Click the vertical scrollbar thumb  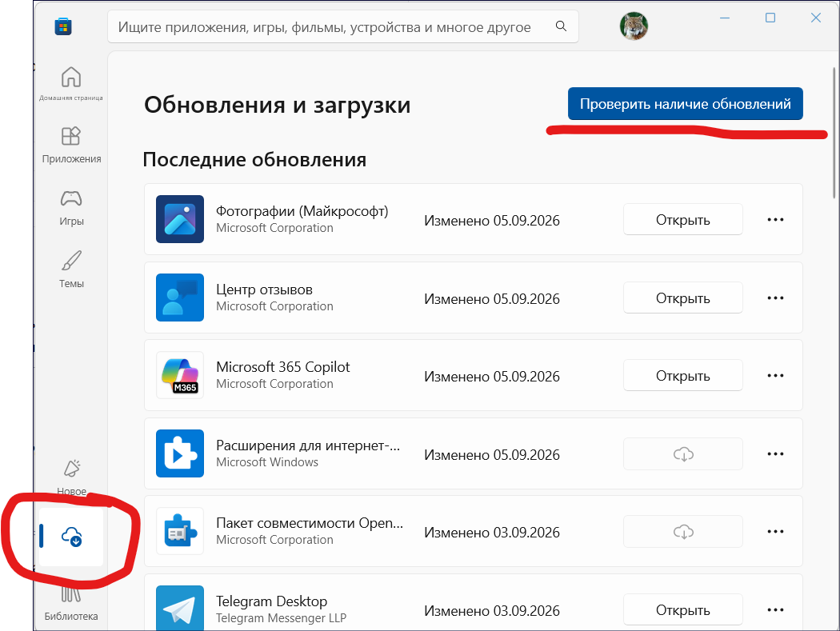834,133
